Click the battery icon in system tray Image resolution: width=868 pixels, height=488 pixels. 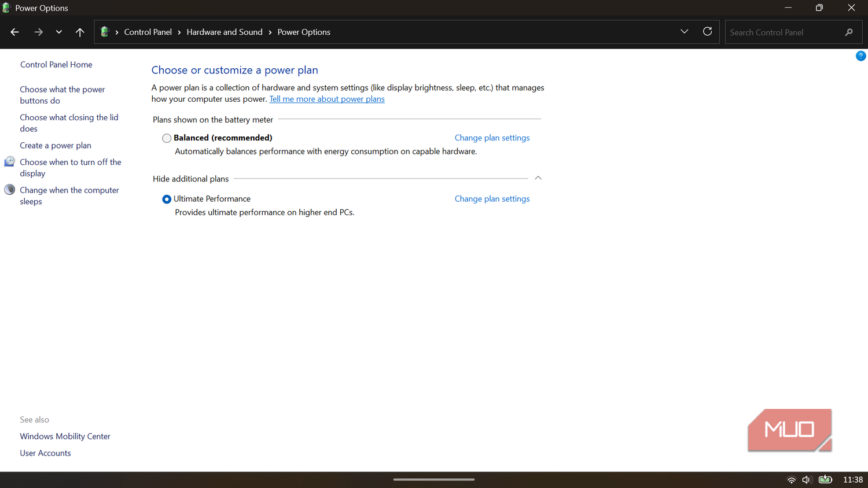point(825,479)
